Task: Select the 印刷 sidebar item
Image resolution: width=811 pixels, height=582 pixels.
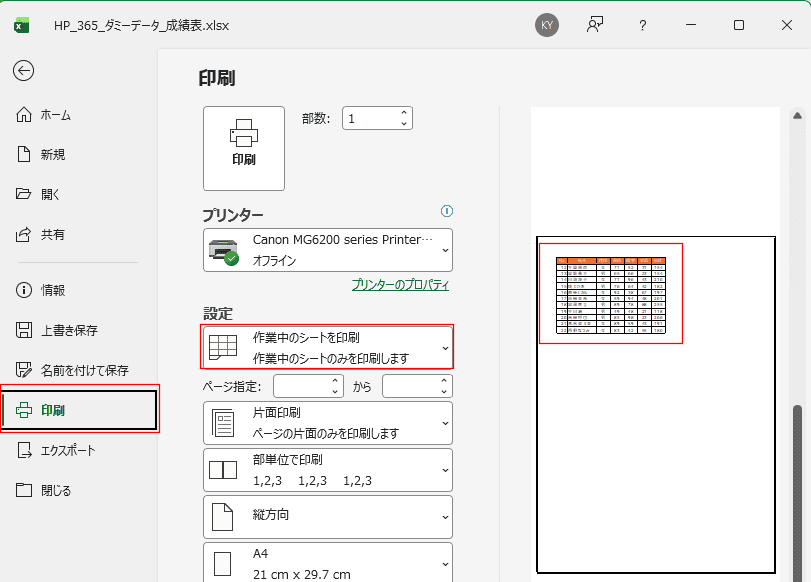Action: (x=80, y=410)
